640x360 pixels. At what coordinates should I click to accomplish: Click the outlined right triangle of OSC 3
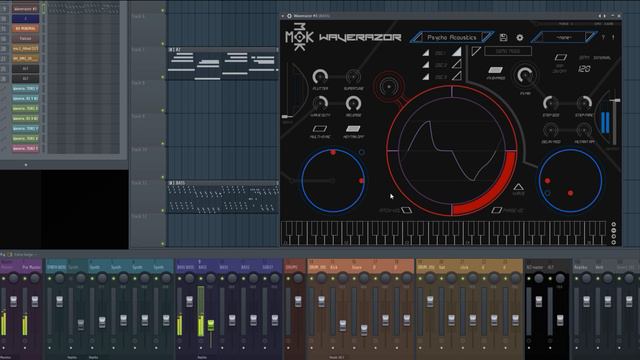456,76
